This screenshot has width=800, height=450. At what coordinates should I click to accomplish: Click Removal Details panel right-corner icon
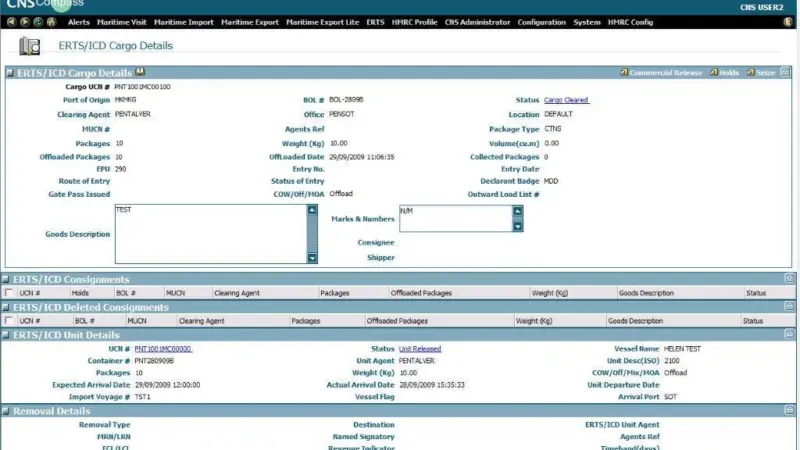[x=789, y=410]
